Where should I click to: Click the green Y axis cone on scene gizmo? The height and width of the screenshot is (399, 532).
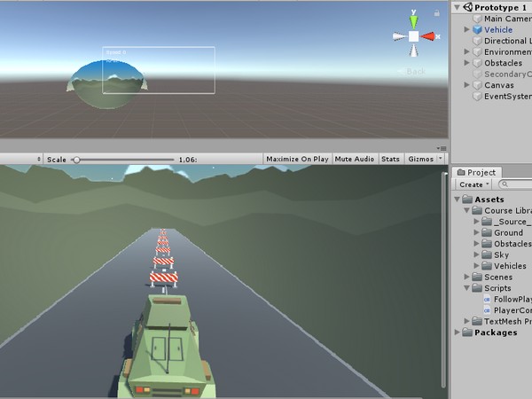click(413, 20)
